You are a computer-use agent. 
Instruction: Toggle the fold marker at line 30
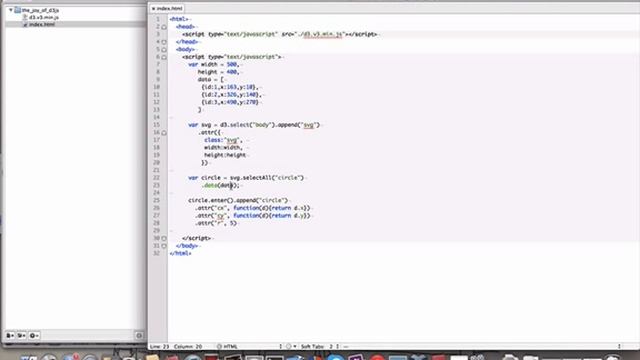point(164,238)
